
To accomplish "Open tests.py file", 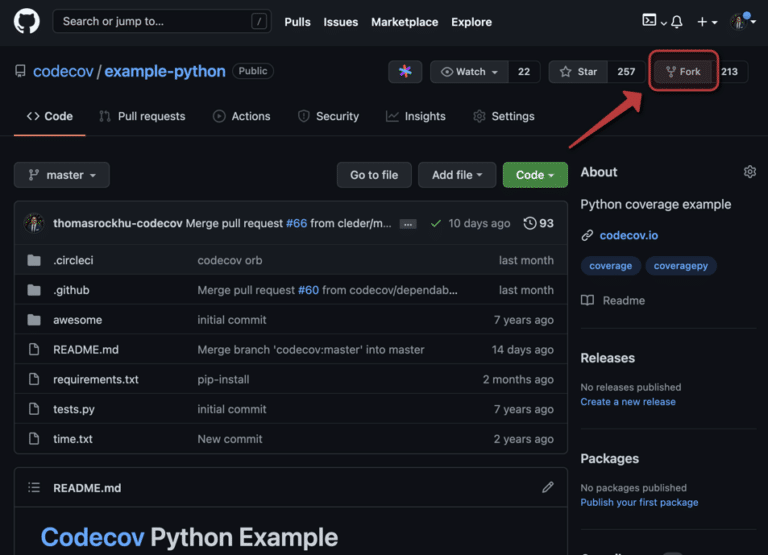I will point(74,409).
